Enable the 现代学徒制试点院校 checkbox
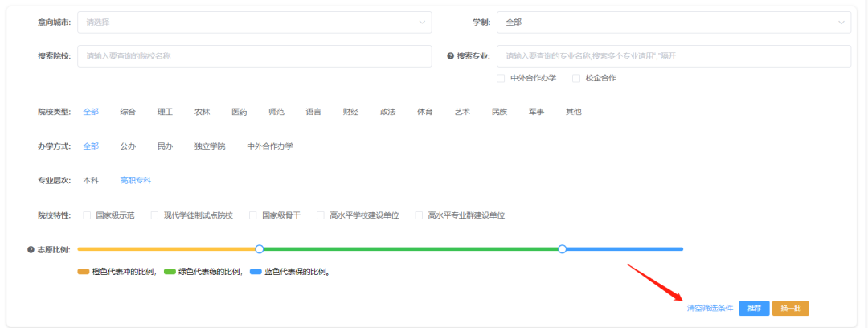 tap(154, 215)
